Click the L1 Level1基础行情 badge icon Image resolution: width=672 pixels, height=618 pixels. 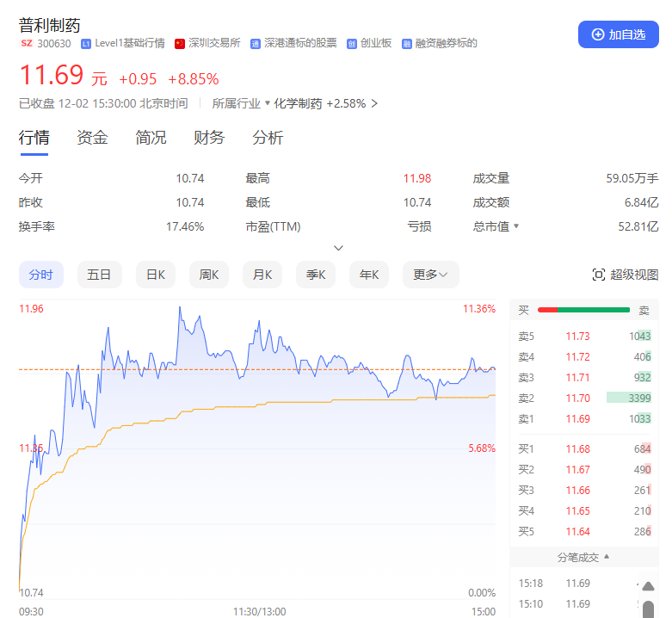(x=86, y=44)
